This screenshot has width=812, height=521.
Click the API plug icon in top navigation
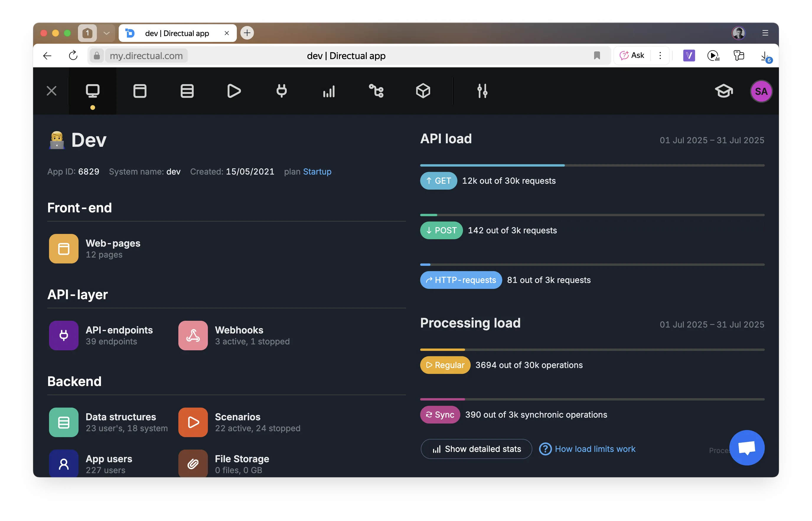(x=281, y=91)
